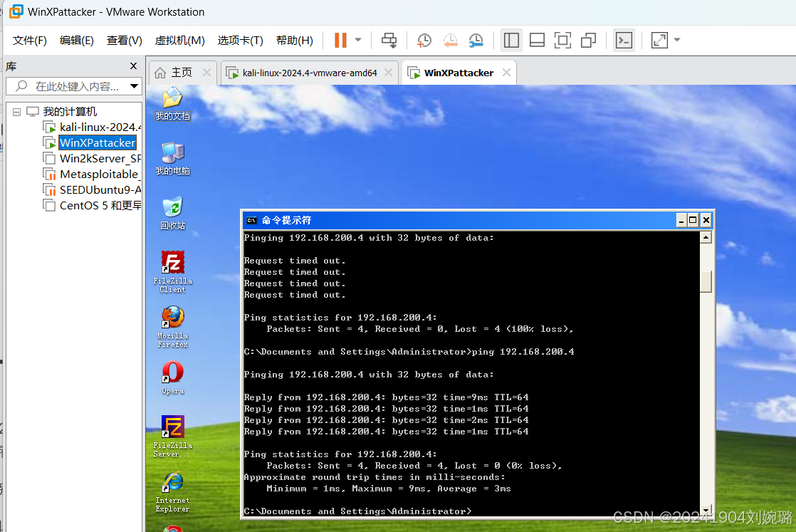The width and height of the screenshot is (796, 532).
Task: Close the WinXPattacker tab
Action: tap(507, 73)
